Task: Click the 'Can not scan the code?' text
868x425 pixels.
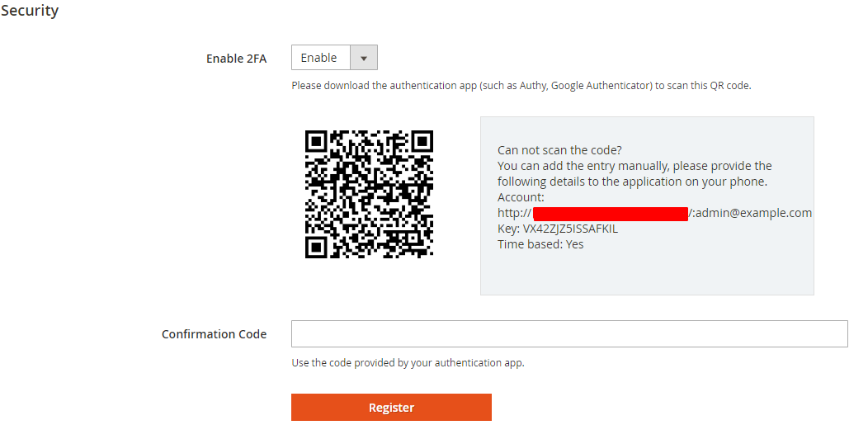Action: point(559,150)
